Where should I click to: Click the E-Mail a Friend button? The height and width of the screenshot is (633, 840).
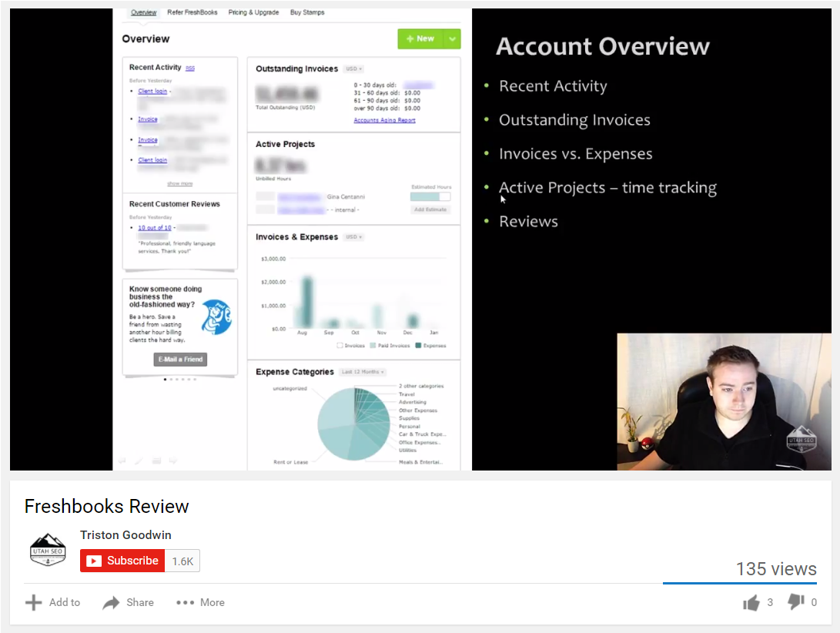click(x=180, y=359)
